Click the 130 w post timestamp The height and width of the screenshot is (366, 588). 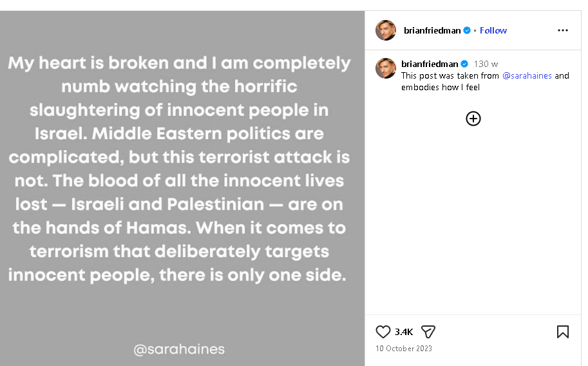pos(486,64)
